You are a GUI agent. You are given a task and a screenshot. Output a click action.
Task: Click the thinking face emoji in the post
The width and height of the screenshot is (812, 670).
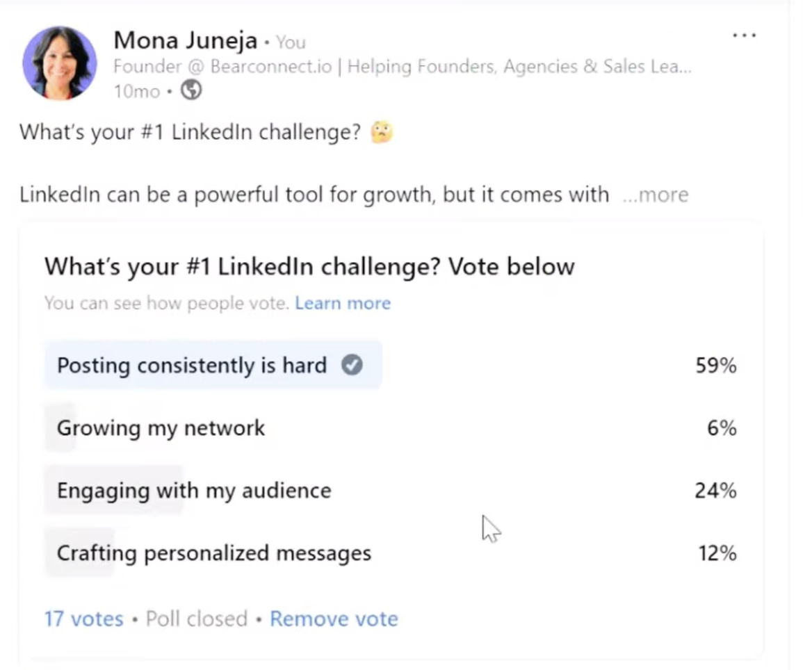coord(382,131)
